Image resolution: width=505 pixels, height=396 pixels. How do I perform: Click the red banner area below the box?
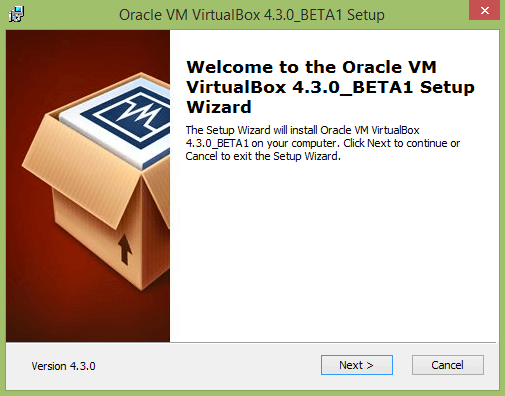[67, 317]
